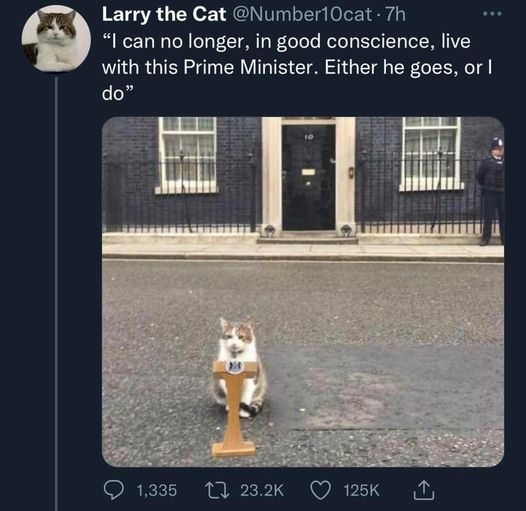
Task: View the 1,335 replies count
Action: [x=157, y=490]
